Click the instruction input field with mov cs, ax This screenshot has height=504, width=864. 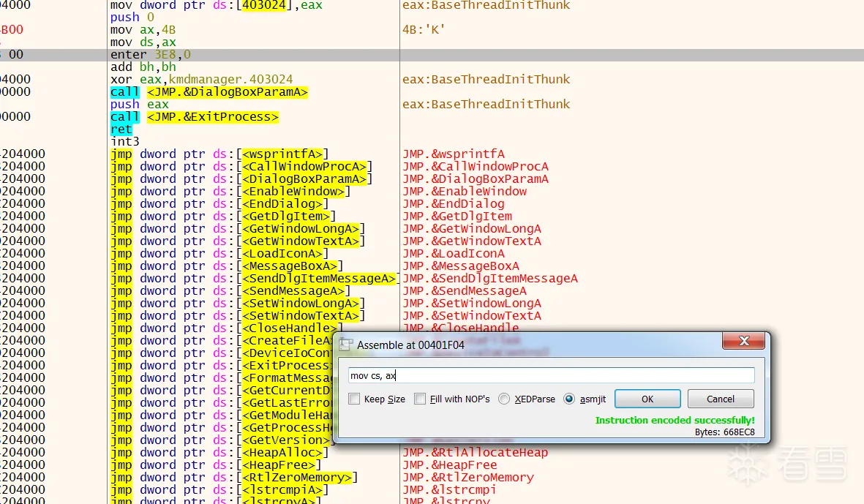pos(552,376)
